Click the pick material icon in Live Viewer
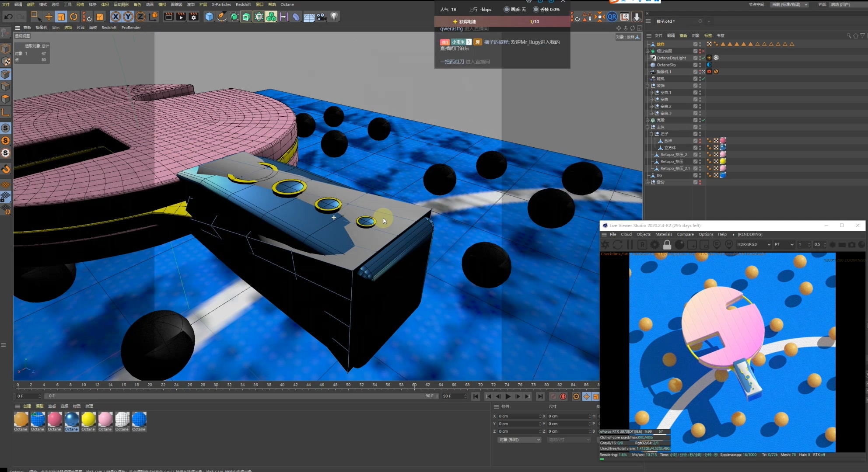Screen dimensions: 868x472 click(x=729, y=245)
